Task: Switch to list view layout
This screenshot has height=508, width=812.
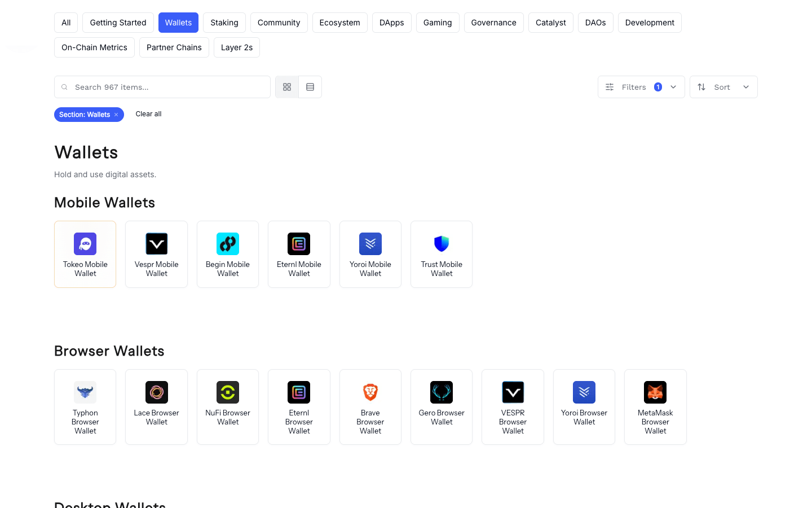Action: tap(310, 87)
